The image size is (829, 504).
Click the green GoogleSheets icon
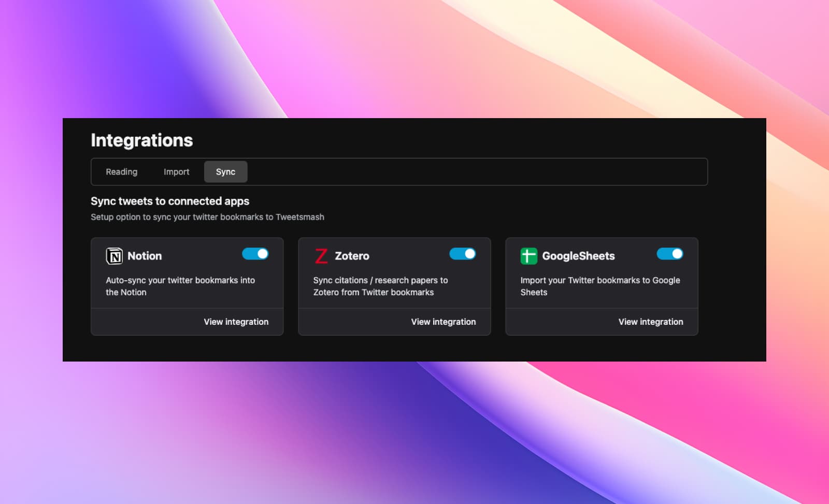click(528, 256)
